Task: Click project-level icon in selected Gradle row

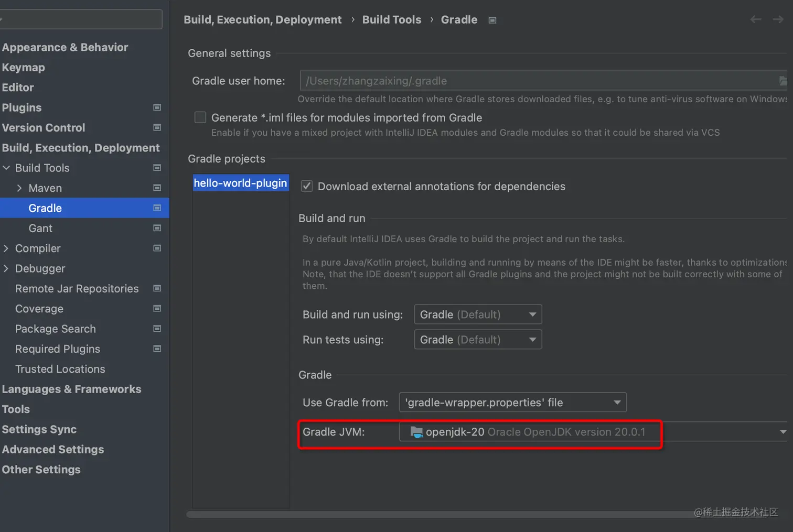Action: 157,208
